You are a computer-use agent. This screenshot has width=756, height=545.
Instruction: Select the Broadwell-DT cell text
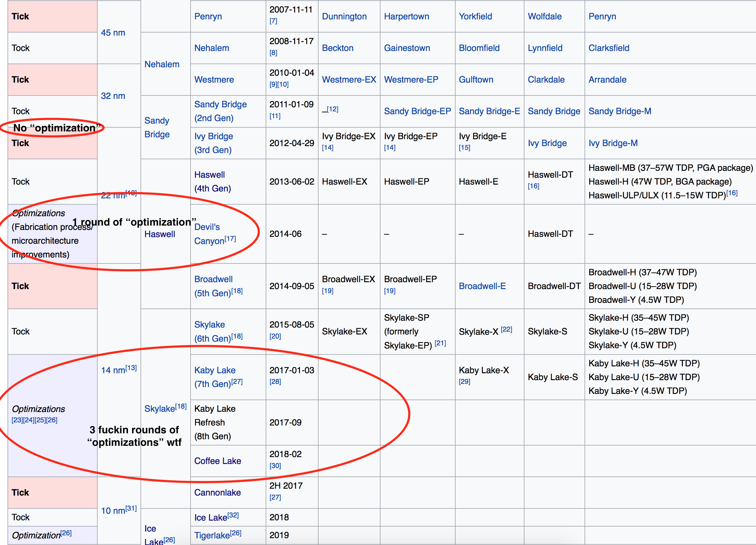point(554,286)
